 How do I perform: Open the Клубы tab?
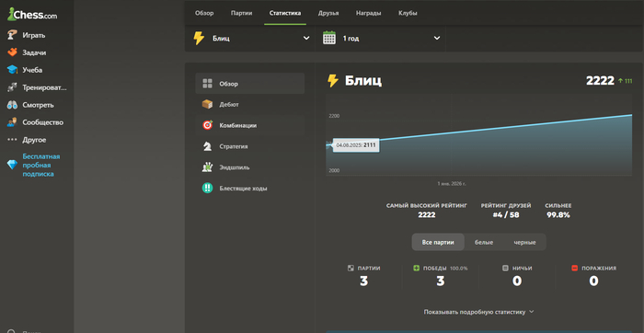point(408,13)
